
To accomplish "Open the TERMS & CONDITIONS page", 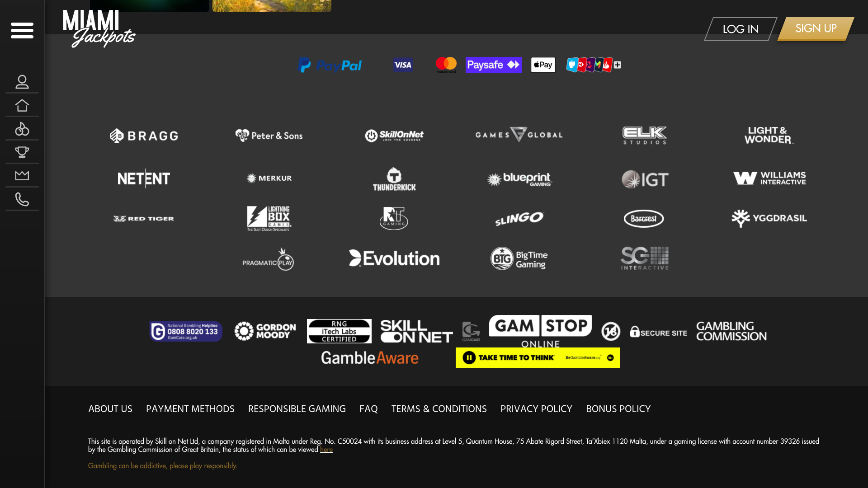I will 439,408.
